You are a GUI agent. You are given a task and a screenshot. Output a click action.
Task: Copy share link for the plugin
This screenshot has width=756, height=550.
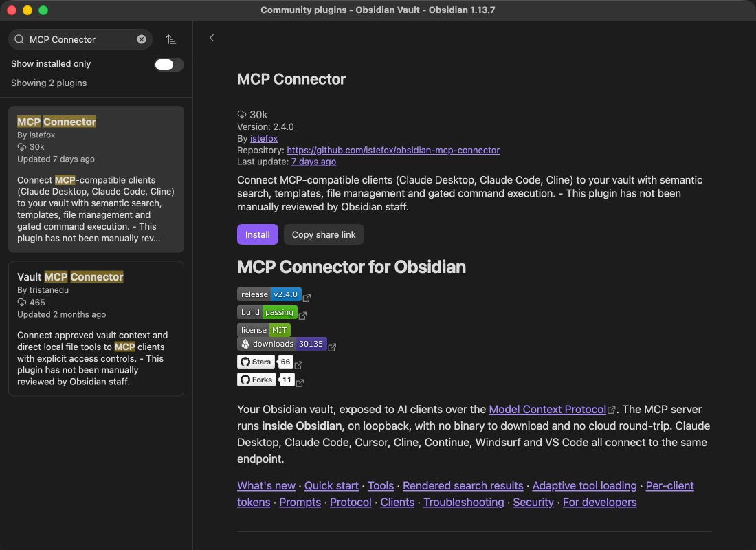pos(324,234)
